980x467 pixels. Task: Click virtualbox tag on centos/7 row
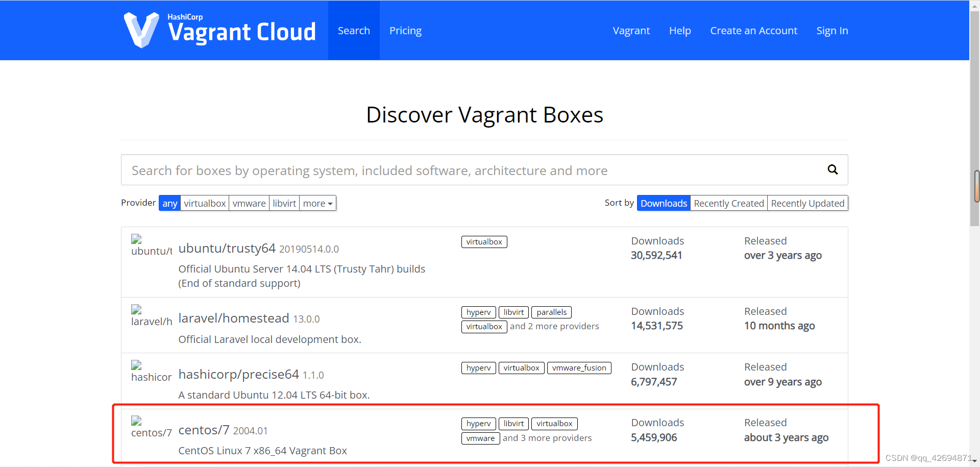click(x=554, y=424)
